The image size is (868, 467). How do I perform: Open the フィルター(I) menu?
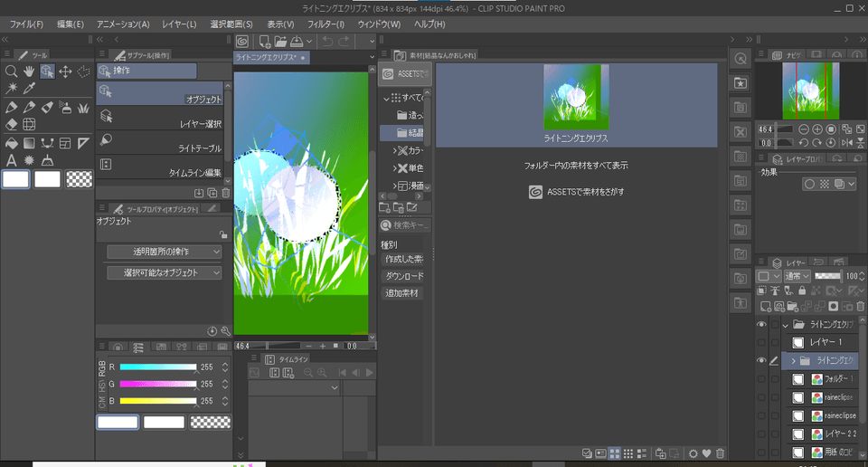click(x=325, y=24)
